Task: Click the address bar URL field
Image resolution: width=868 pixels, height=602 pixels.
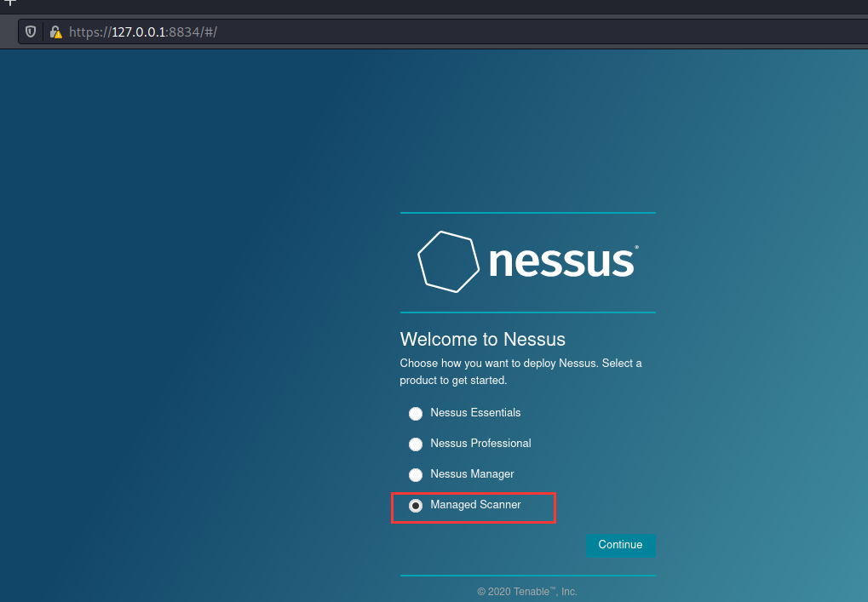Action: (443, 32)
